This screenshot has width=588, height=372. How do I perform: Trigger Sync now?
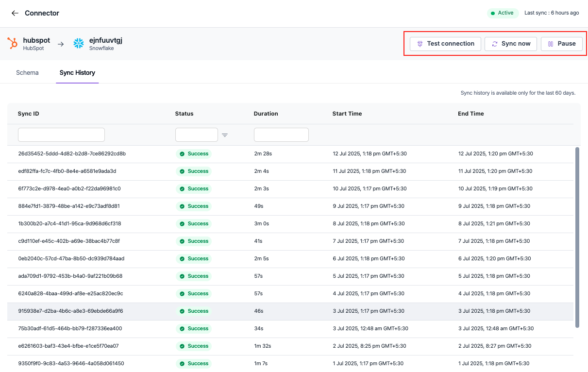[x=511, y=44]
